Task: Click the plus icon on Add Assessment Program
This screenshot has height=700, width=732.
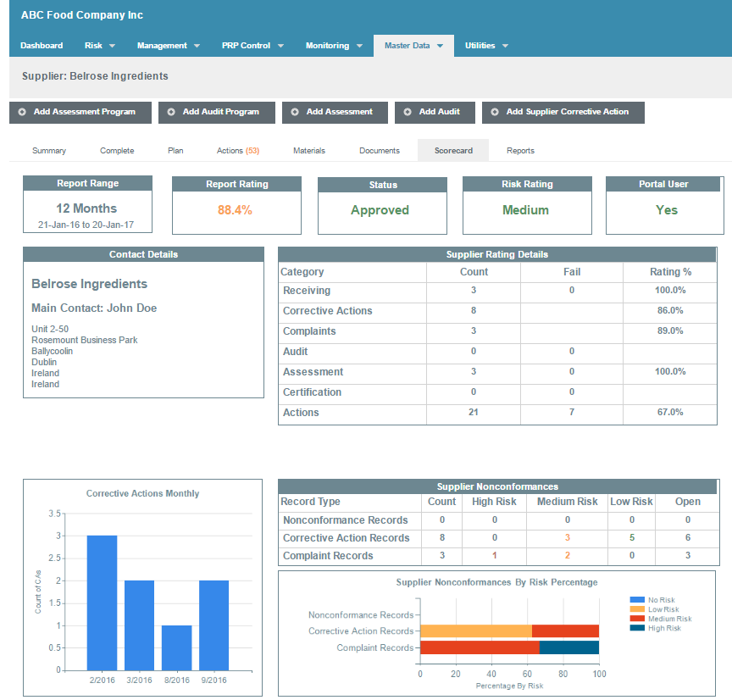Action: pyautogui.click(x=22, y=112)
